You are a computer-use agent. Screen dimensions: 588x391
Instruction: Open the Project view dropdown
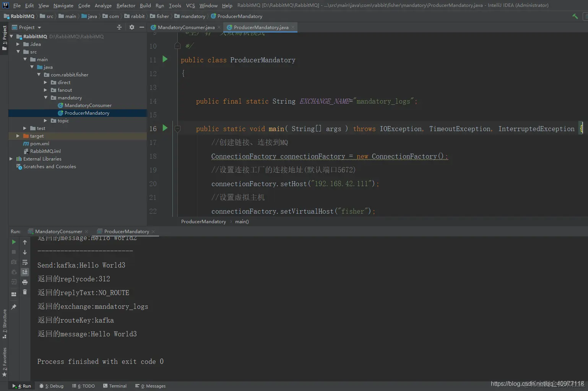pyautogui.click(x=39, y=28)
